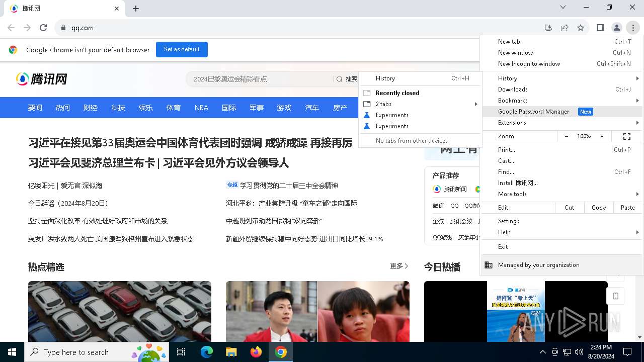The width and height of the screenshot is (644, 362).
Task: Click the Copy button in Edit row
Action: [599, 208]
